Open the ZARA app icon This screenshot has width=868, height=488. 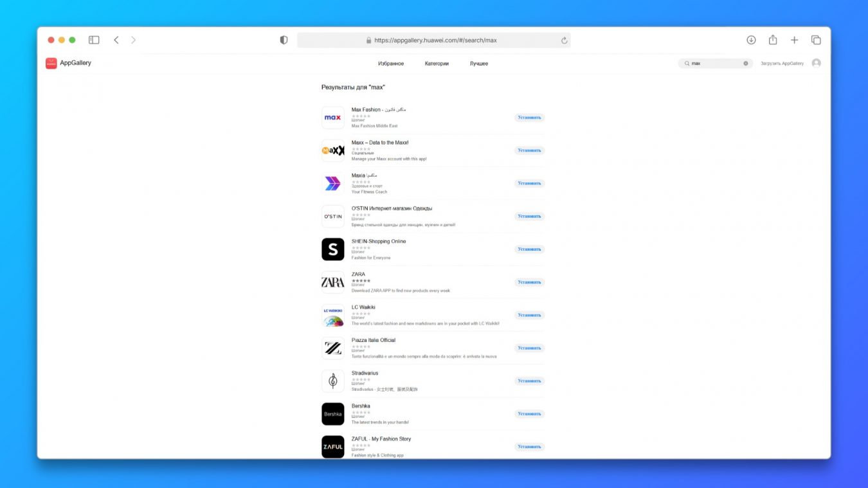click(x=333, y=282)
